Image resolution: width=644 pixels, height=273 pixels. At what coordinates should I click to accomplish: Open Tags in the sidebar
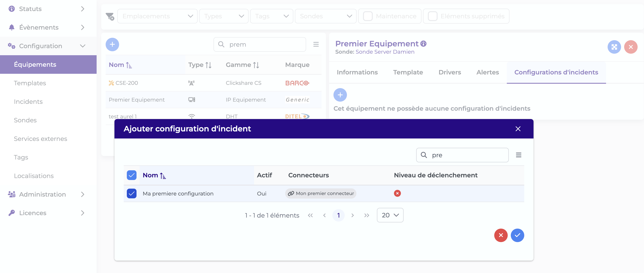(48, 157)
